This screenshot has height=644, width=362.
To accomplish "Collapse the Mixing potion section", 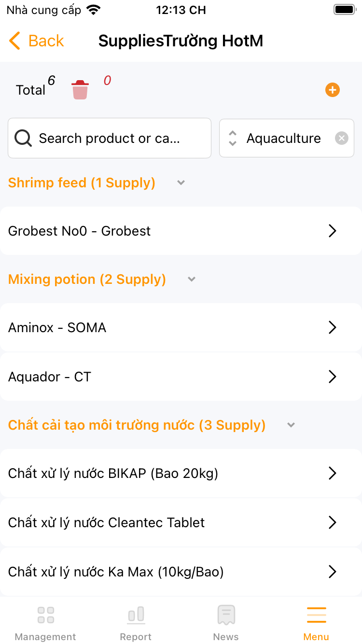I will point(192,280).
